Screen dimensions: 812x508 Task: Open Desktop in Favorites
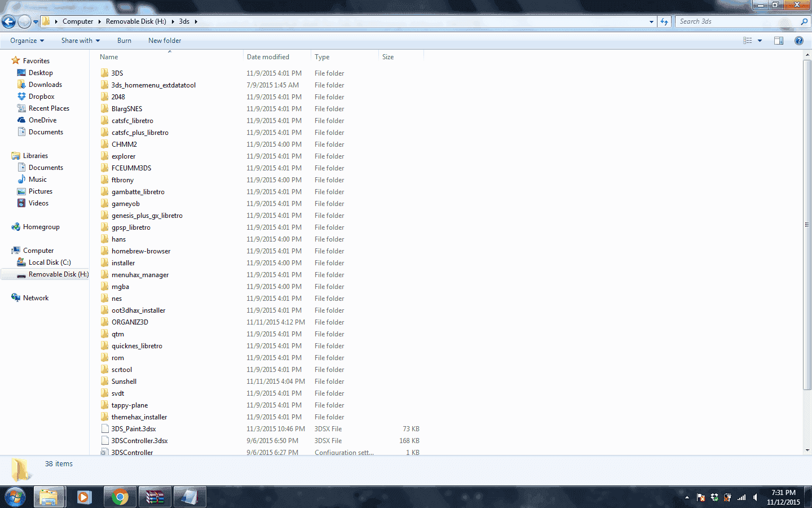point(41,73)
